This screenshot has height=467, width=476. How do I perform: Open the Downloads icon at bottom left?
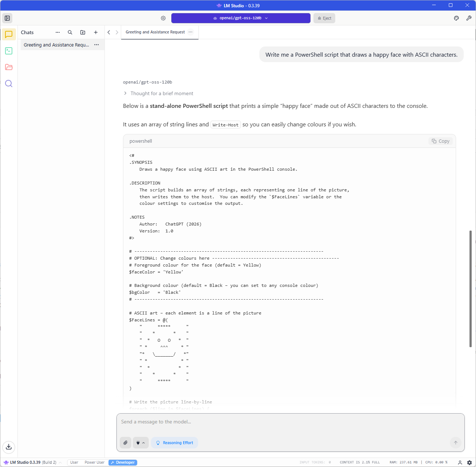coord(9,447)
